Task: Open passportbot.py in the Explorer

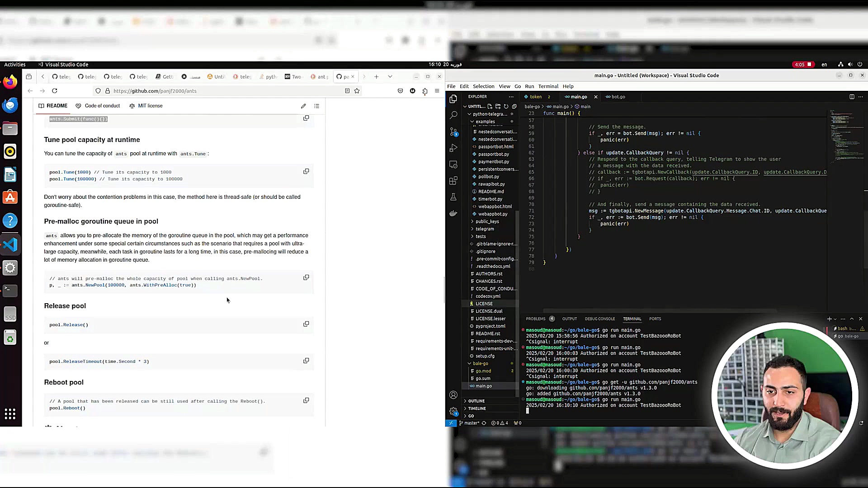Action: 493,154
